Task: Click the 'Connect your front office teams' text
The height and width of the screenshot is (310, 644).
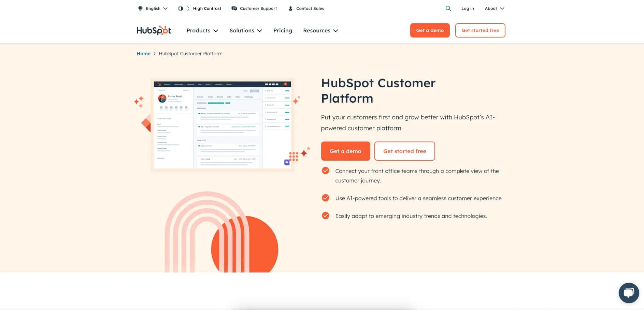Action: [417, 176]
